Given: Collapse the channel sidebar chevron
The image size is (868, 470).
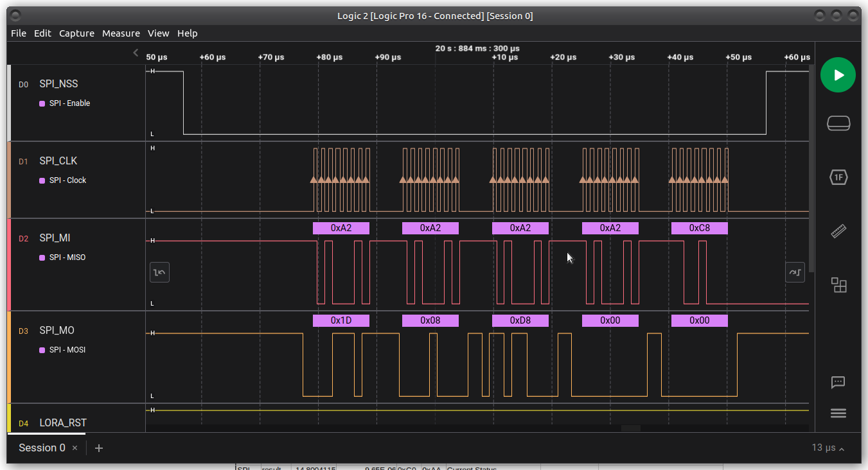Looking at the screenshot, I should (136, 53).
